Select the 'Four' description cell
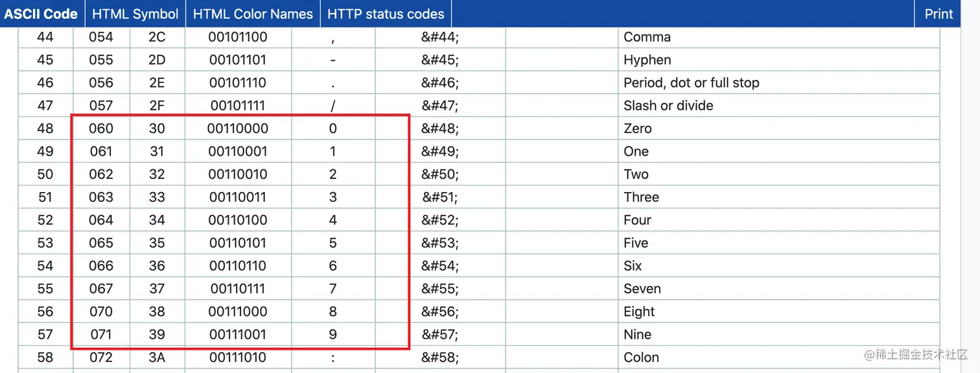 779,220
